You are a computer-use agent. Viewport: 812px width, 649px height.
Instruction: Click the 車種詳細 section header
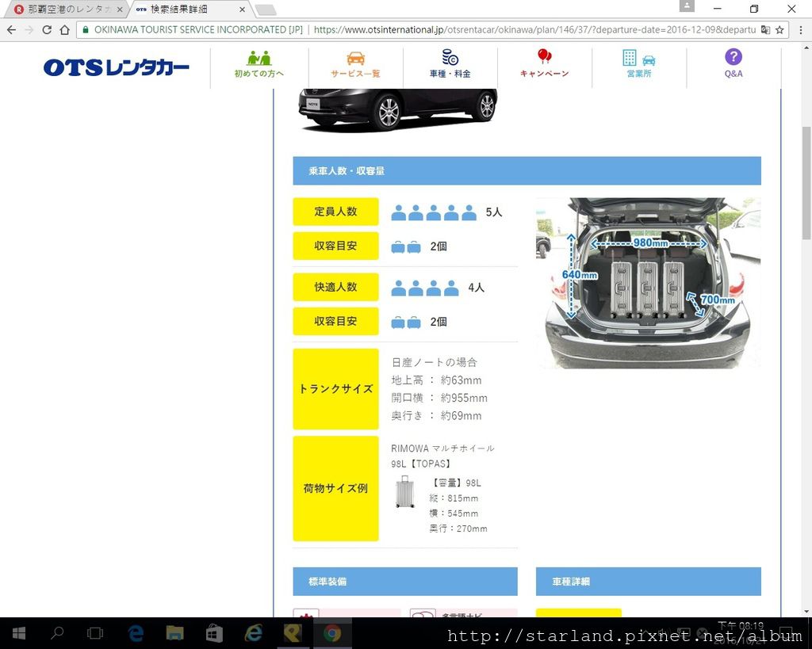coord(649,582)
